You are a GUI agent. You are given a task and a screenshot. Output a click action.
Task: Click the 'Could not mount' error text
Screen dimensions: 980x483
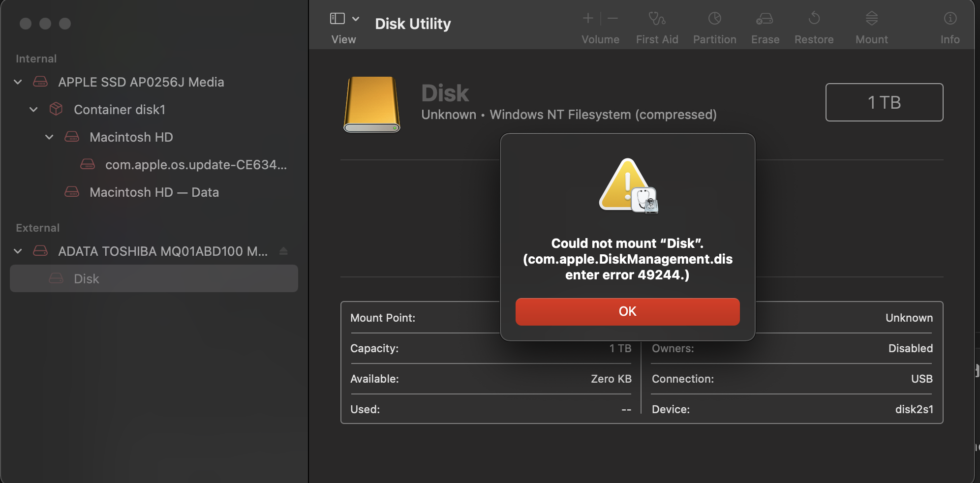627,259
